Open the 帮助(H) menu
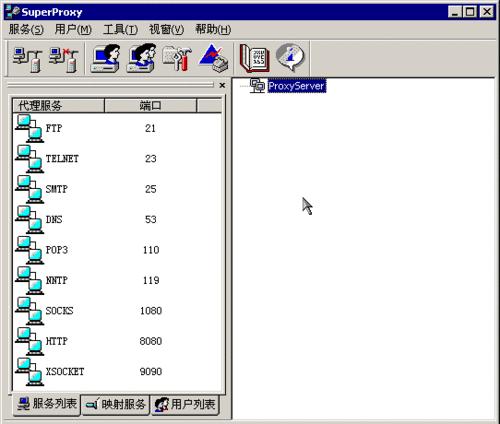500x424 pixels. 213,30
